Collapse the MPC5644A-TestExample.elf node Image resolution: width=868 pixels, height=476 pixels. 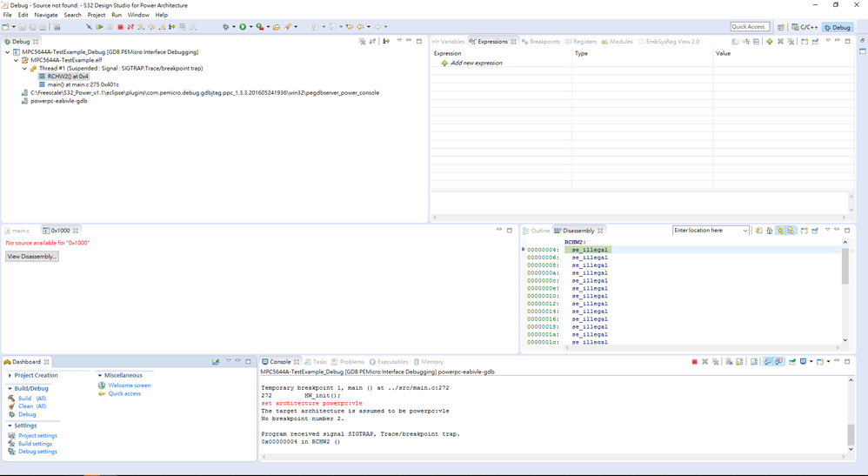click(x=16, y=60)
